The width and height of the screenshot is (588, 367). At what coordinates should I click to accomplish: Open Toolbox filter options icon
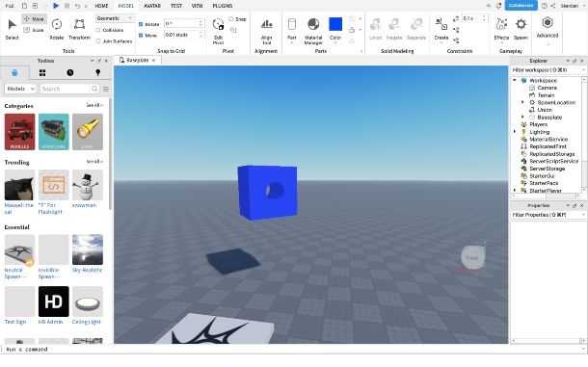click(x=106, y=89)
